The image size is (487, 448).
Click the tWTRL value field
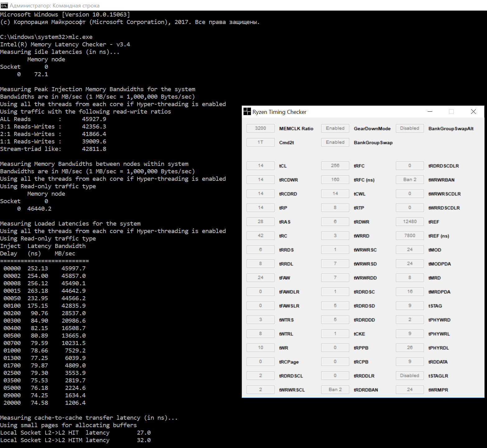pyautogui.click(x=261, y=334)
